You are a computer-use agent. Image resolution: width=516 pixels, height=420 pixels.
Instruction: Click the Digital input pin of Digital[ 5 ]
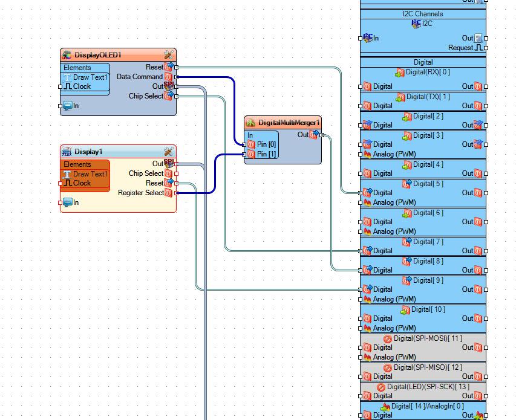[x=367, y=193]
